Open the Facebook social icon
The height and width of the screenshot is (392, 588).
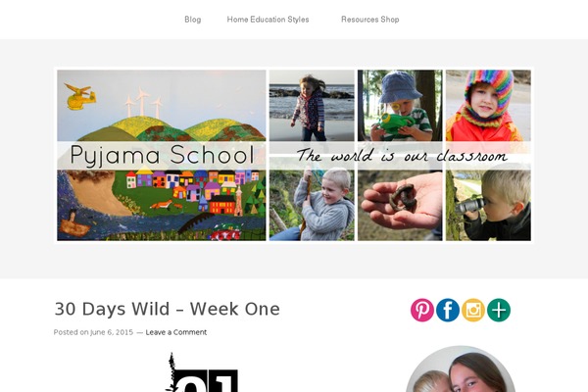coord(448,310)
